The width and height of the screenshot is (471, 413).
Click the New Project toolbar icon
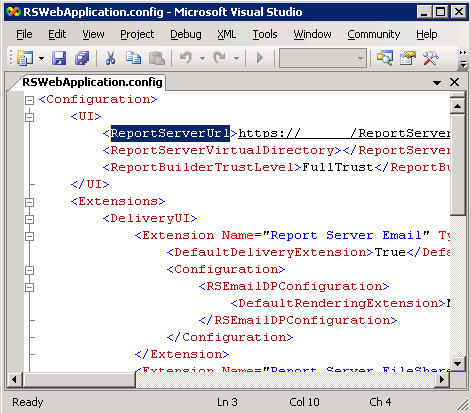(x=24, y=58)
